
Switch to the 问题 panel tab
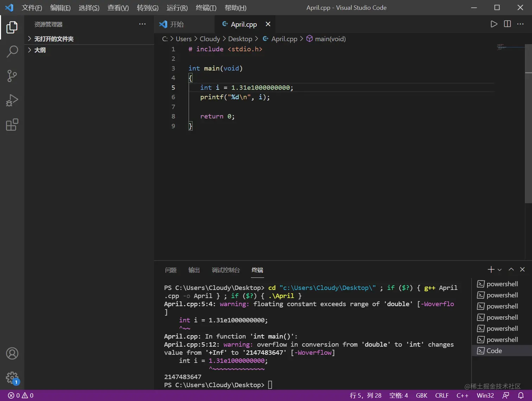tap(171, 270)
